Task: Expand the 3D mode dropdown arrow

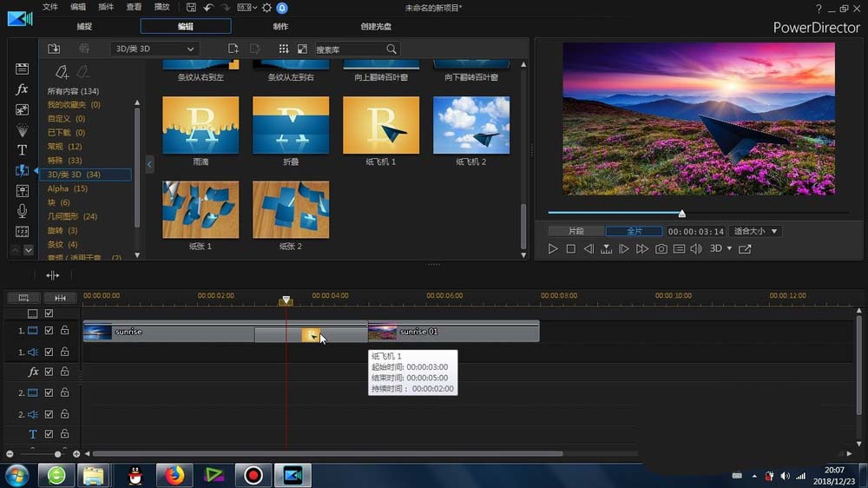Action: pyautogui.click(x=729, y=249)
